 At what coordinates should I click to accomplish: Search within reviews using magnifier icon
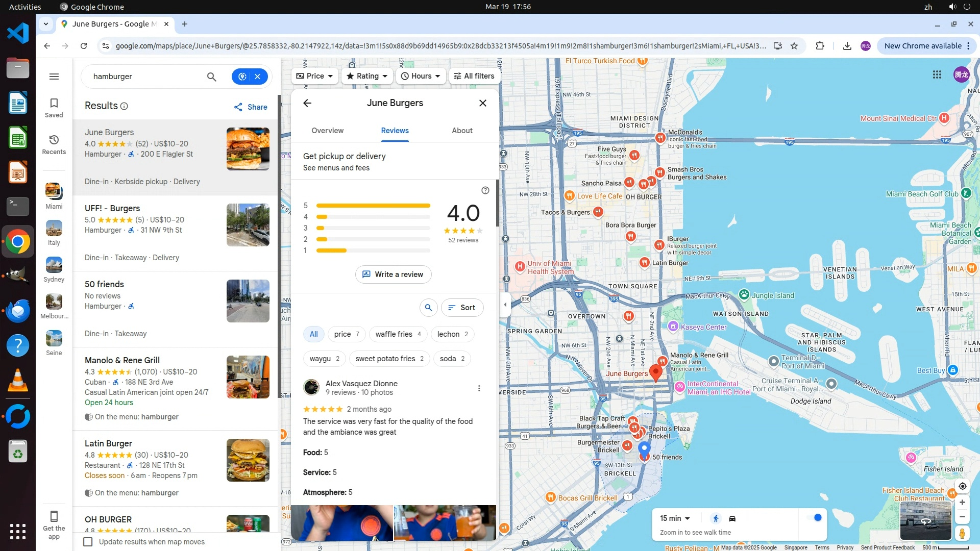point(428,308)
